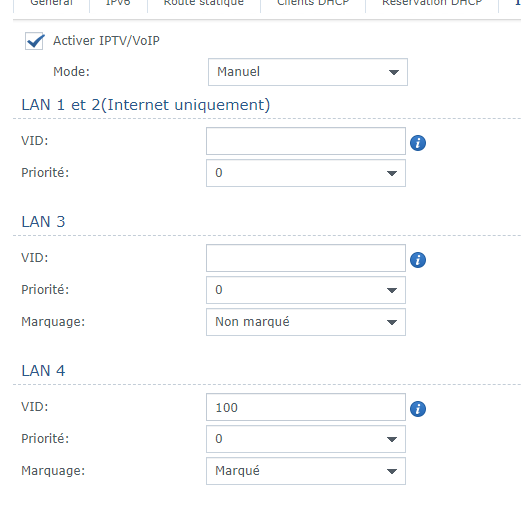Image resolution: width=521 pixels, height=526 pixels.
Task: Switch to Réservation DHCP tab
Action: tap(432, 3)
